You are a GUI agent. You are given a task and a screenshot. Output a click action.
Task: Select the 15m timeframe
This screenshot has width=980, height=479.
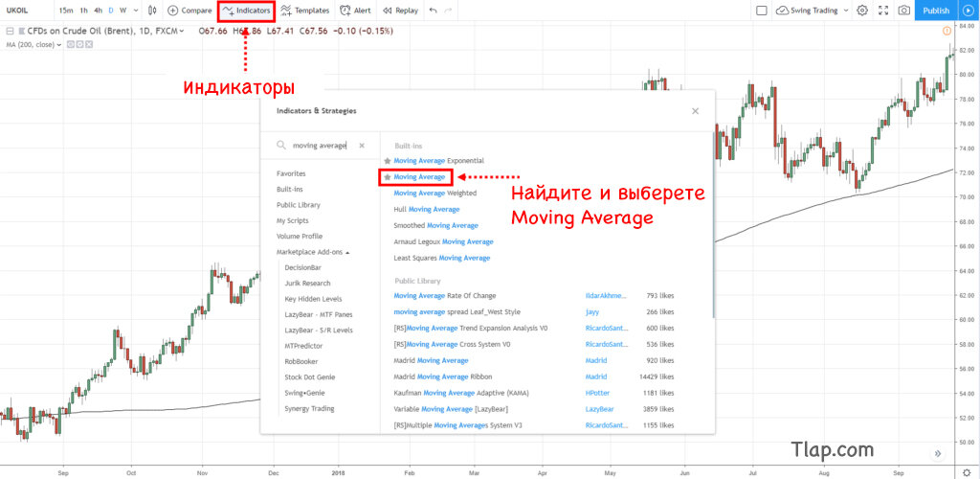[x=65, y=10]
